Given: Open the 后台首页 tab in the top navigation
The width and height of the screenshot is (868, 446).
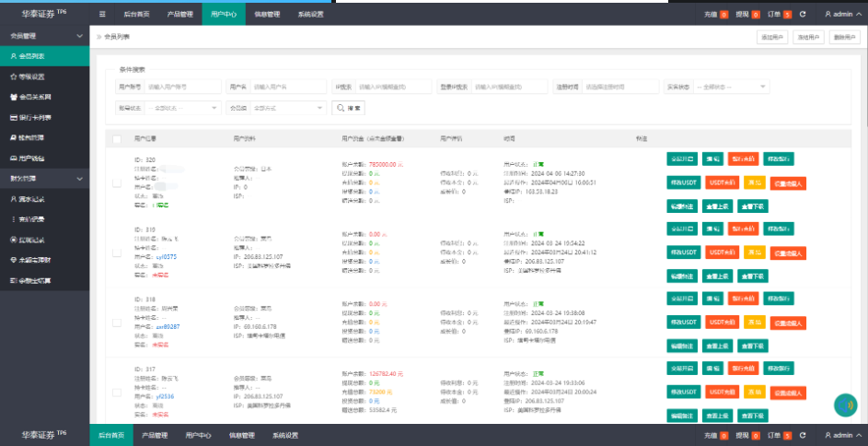Looking at the screenshot, I should click(x=137, y=15).
